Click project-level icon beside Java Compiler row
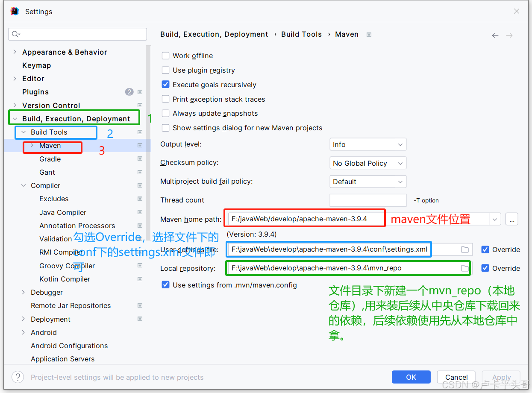Screen dimensions: 532x393 pyautogui.click(x=140, y=212)
